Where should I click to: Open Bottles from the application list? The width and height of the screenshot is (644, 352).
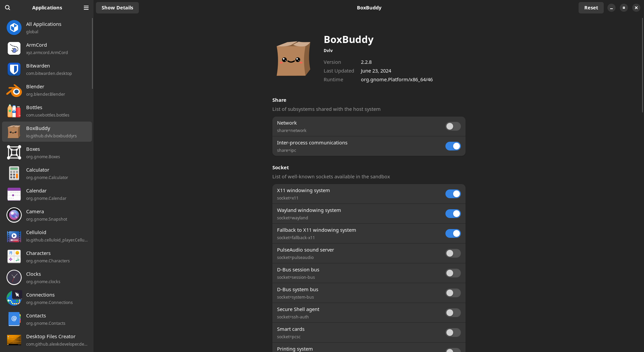point(47,111)
